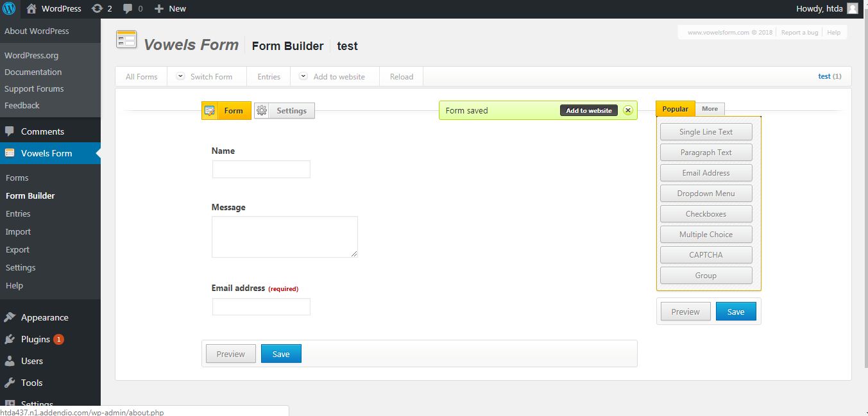The image size is (868, 416).
Task: Add a Multiple Choice element
Action: click(706, 235)
